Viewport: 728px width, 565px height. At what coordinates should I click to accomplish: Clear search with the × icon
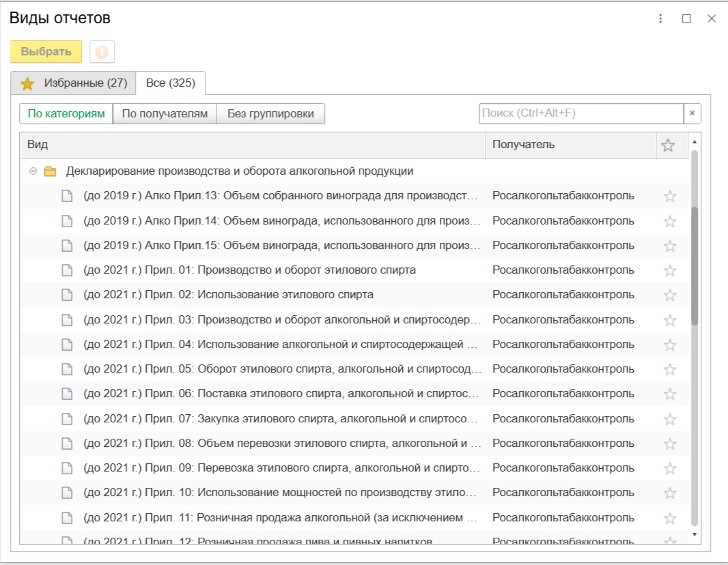[692, 113]
